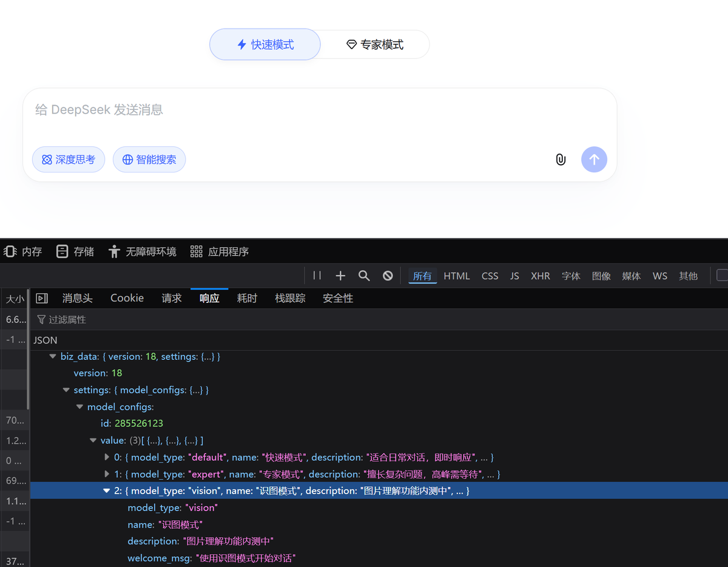Open the Cookie tab

coord(127,298)
